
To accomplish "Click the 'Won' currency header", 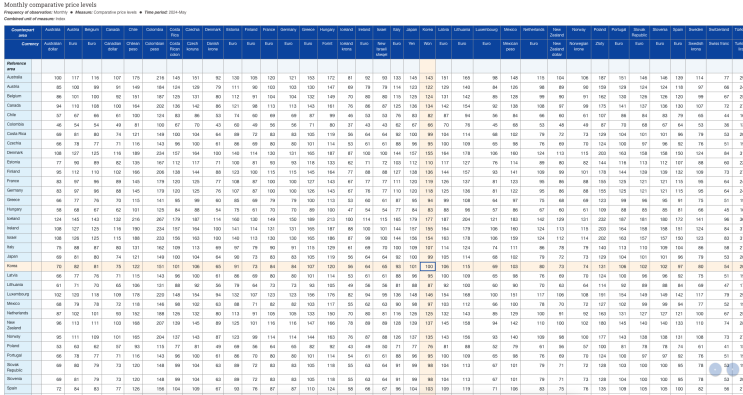I will tap(427, 49).
